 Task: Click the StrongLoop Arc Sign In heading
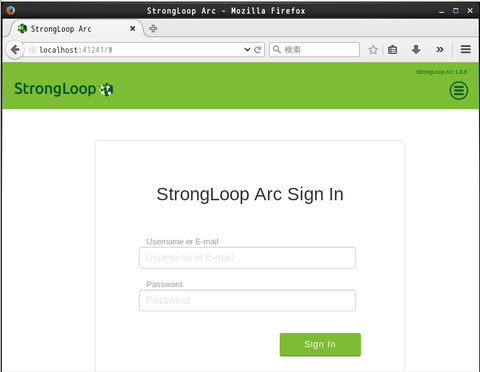coord(250,194)
